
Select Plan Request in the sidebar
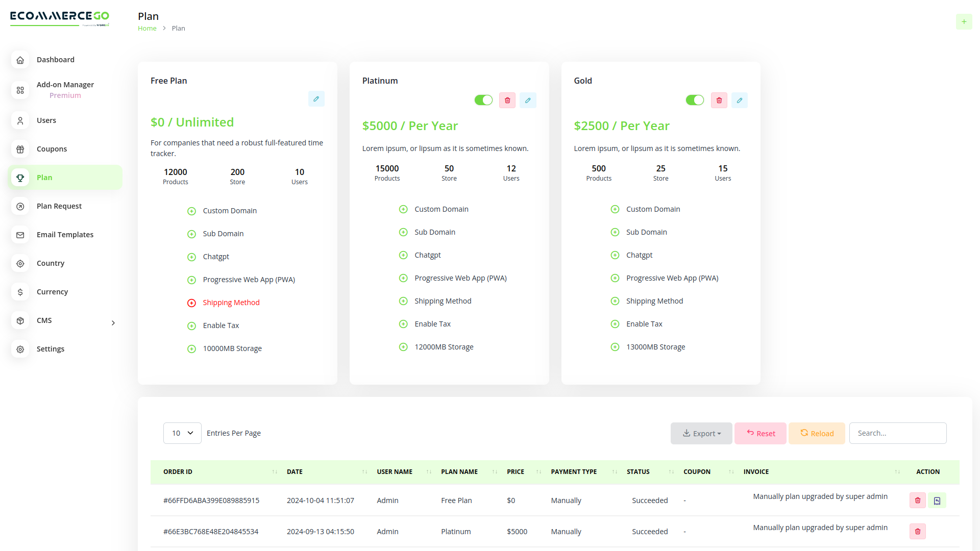tap(59, 206)
